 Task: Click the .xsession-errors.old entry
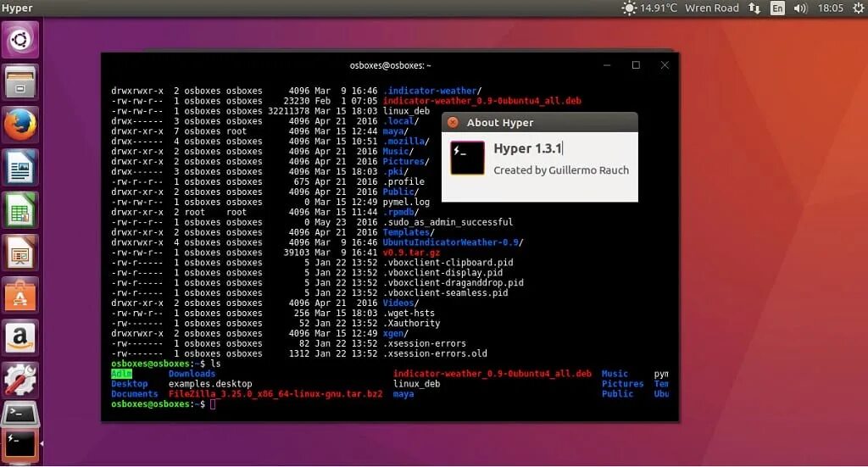coord(435,353)
